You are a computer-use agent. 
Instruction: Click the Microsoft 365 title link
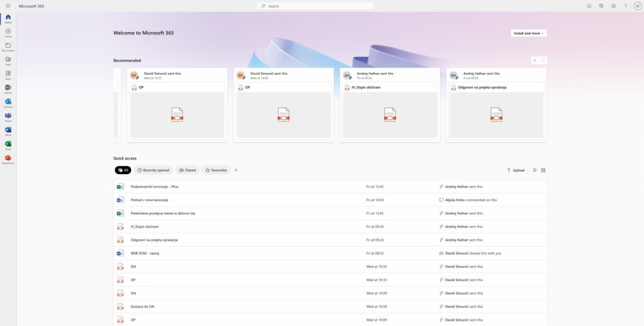32,6
